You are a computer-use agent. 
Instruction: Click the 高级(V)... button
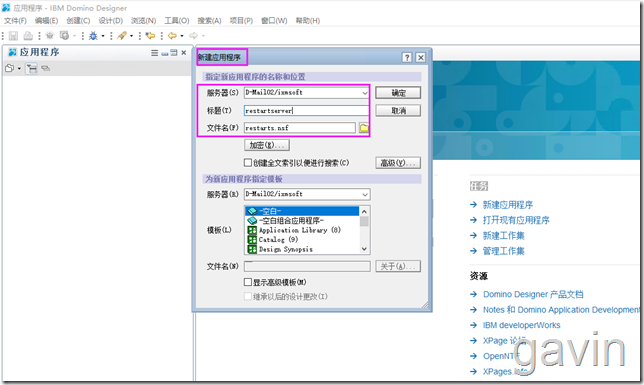(398, 163)
